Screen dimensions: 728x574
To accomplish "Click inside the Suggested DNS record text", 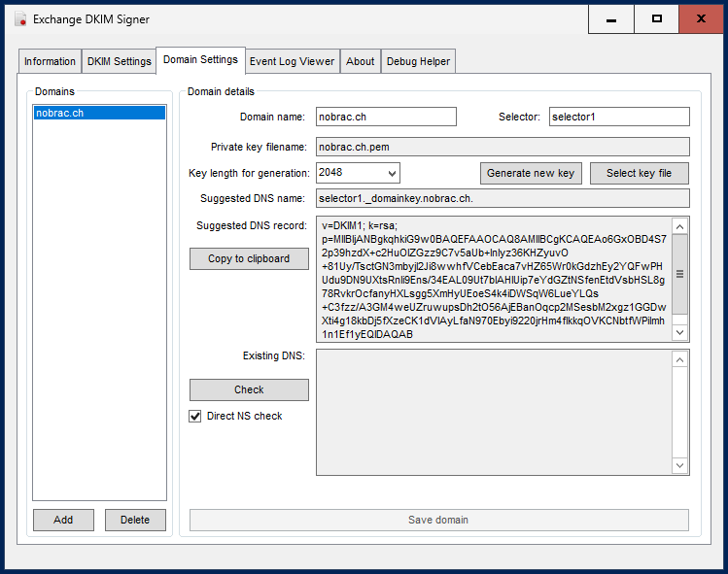I will point(495,280).
